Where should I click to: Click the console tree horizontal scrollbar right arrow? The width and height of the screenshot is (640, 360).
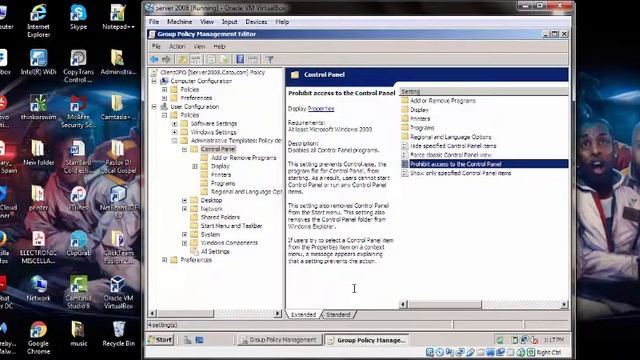[x=278, y=313]
